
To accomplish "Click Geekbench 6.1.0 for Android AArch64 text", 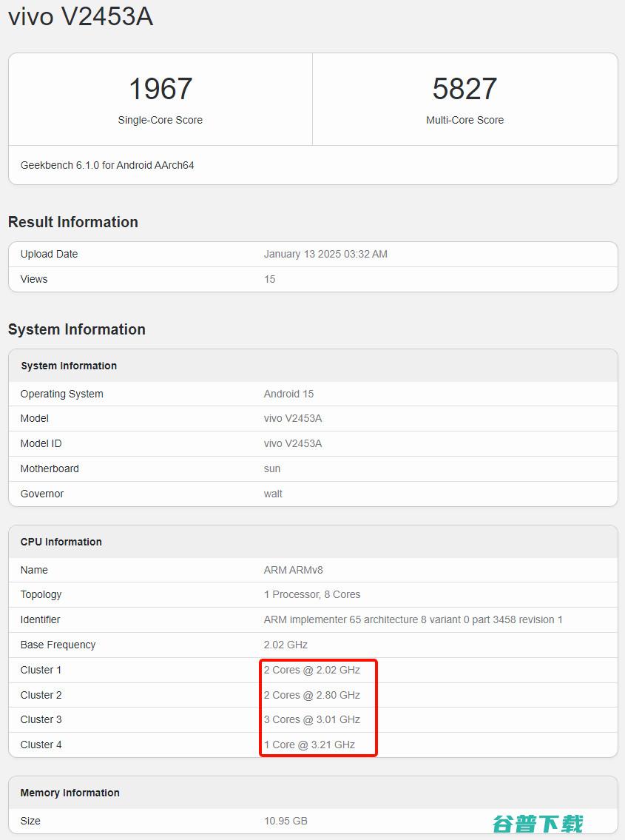I will tap(107, 165).
